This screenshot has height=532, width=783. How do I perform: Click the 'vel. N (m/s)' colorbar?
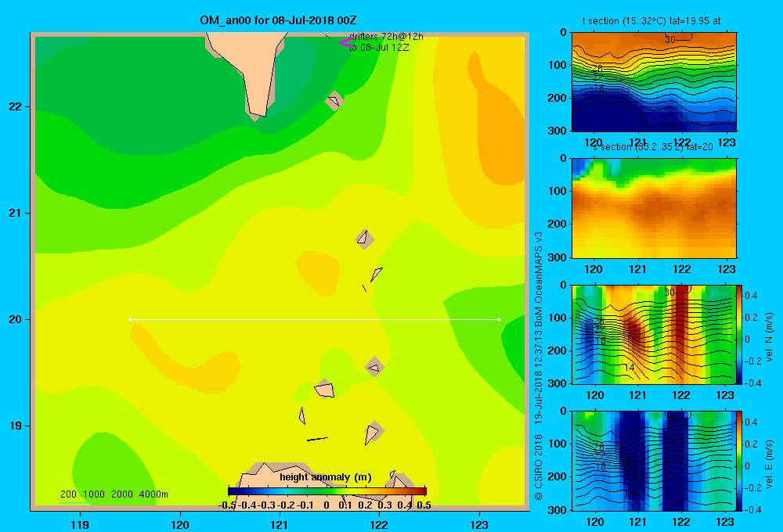740,334
